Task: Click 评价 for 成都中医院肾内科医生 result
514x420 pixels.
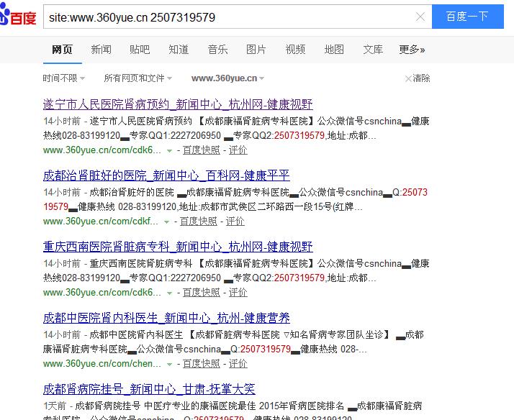Action: 238,364
